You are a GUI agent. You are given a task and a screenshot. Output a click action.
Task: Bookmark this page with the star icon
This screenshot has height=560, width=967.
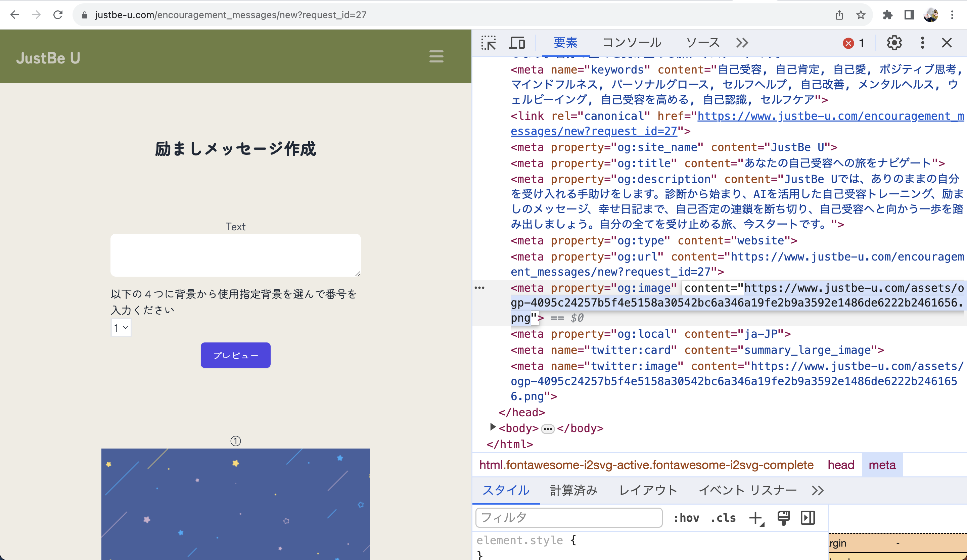pos(861,15)
